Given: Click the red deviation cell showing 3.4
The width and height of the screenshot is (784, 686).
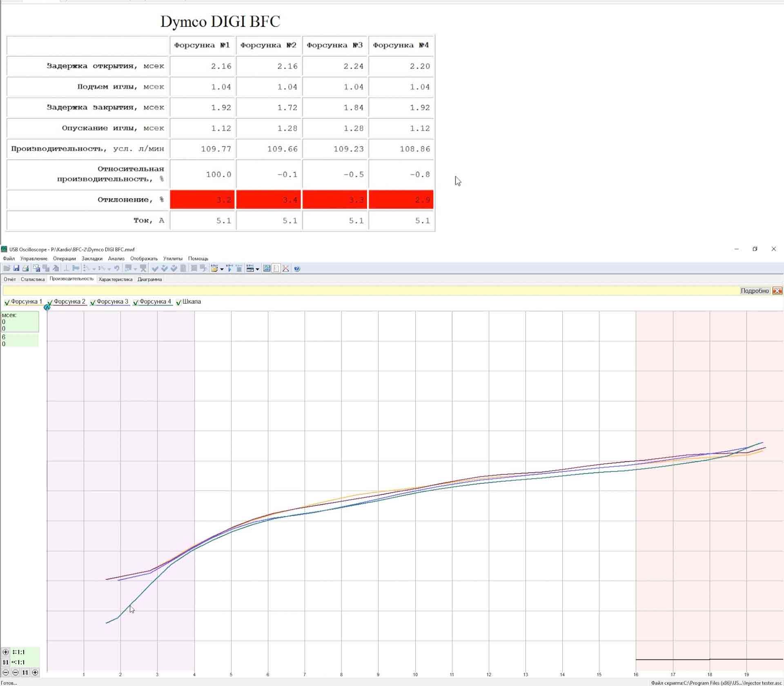Looking at the screenshot, I should (x=269, y=200).
